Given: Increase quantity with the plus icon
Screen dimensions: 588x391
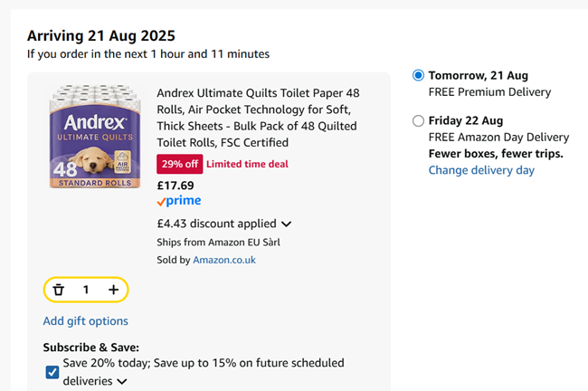Looking at the screenshot, I should (x=113, y=290).
